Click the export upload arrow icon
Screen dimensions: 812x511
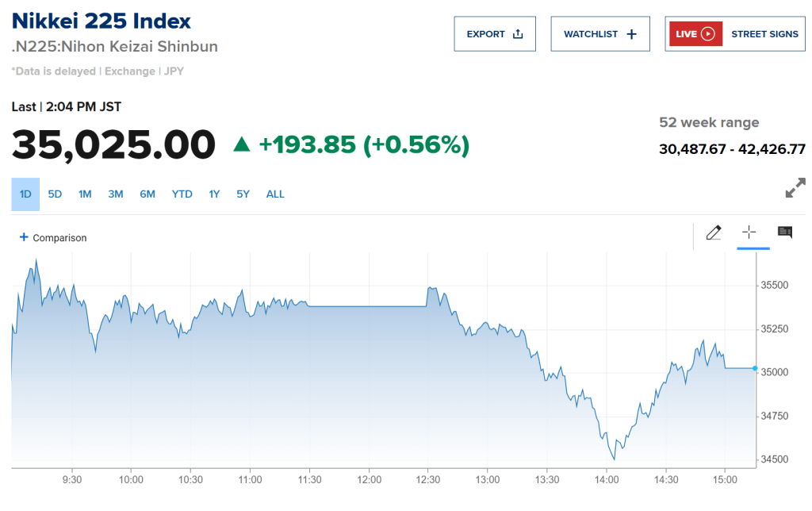(518, 34)
